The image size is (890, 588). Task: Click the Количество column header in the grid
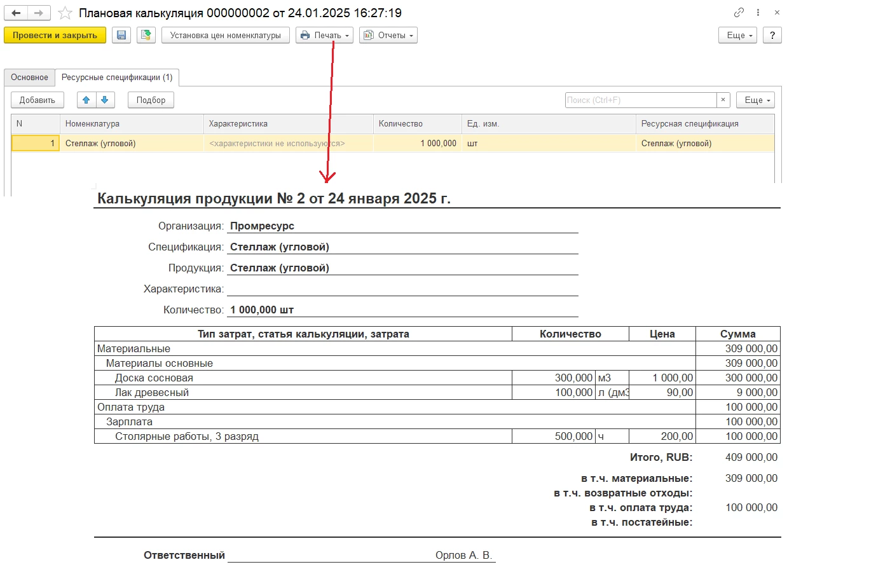tap(418, 124)
